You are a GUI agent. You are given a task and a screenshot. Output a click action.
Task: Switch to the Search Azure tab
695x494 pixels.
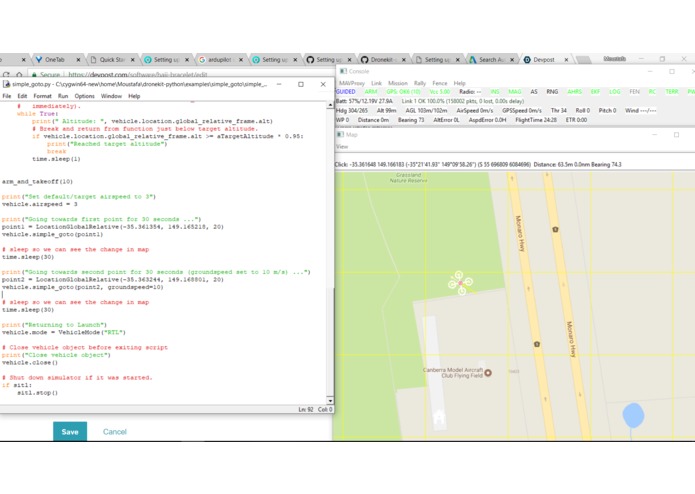pos(490,60)
